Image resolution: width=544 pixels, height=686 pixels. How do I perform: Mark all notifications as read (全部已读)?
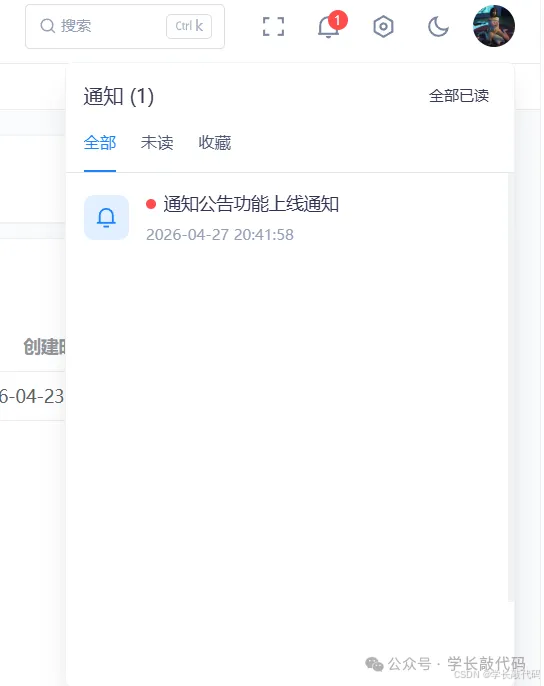tap(459, 96)
